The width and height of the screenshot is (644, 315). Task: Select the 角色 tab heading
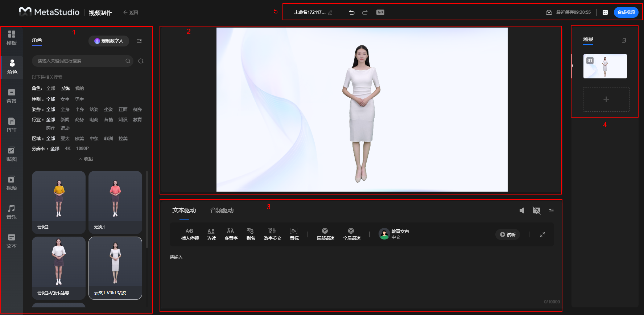tap(37, 40)
